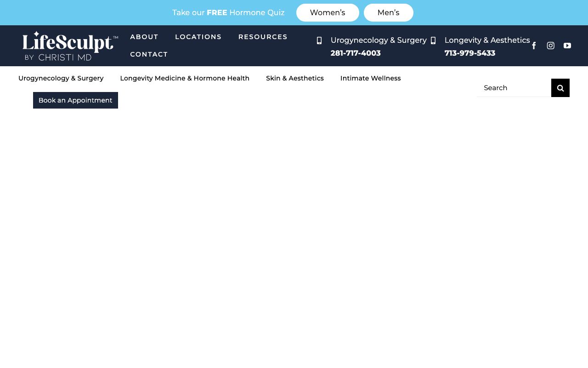Go to the Contact page
The height and width of the screenshot is (368, 588).
click(149, 54)
